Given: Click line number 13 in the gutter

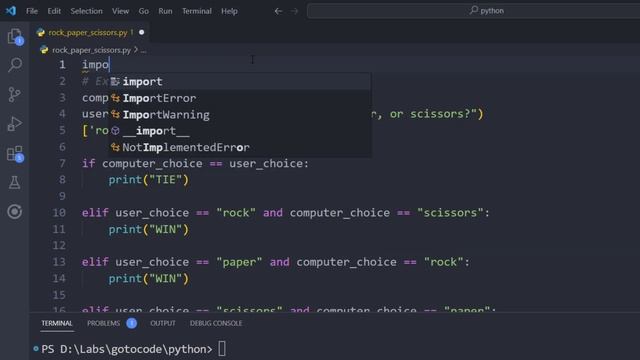Looking at the screenshot, I should [59, 262].
